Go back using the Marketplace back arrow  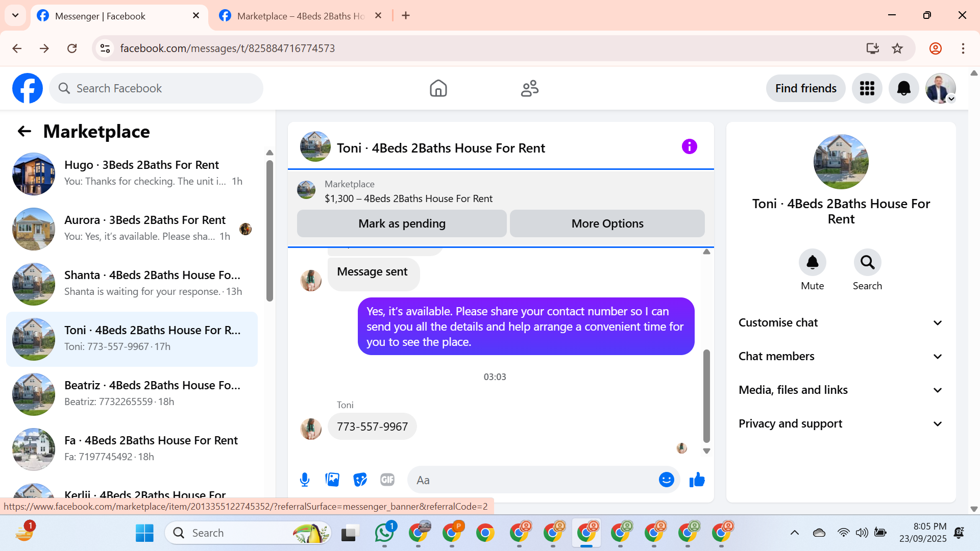pyautogui.click(x=24, y=132)
